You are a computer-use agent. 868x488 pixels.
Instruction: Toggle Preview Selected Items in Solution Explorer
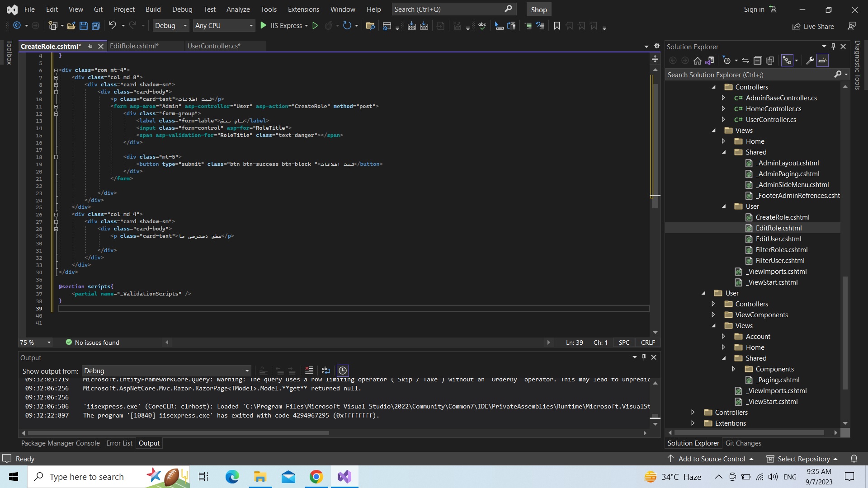click(x=822, y=61)
